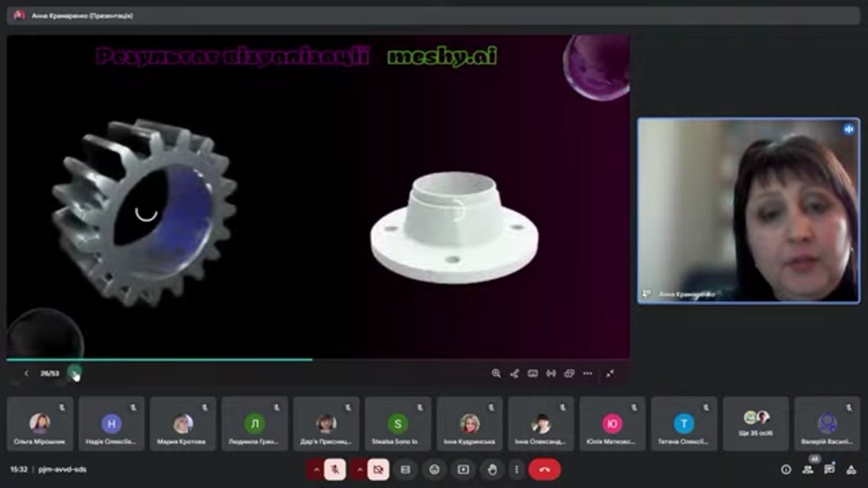This screenshot has height=488, width=868.
Task: Select Юлія Матковс participant tile
Action: coord(612,424)
